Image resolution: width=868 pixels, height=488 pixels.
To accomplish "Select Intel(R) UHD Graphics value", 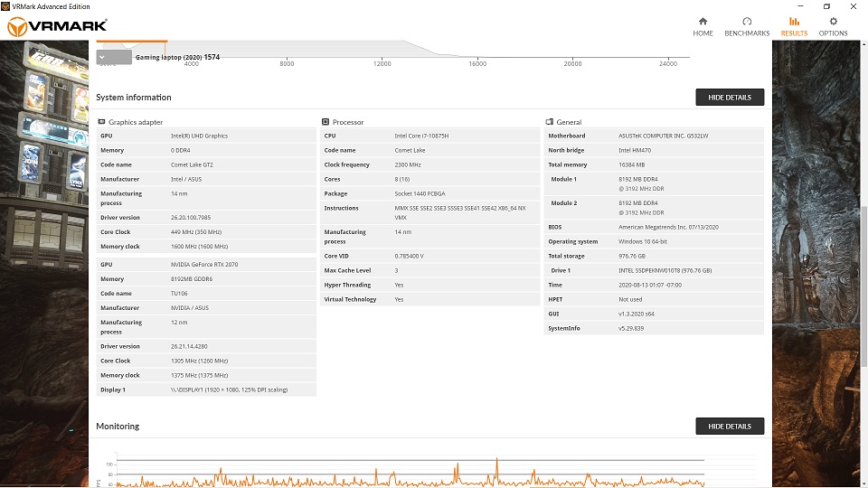I will tap(199, 136).
